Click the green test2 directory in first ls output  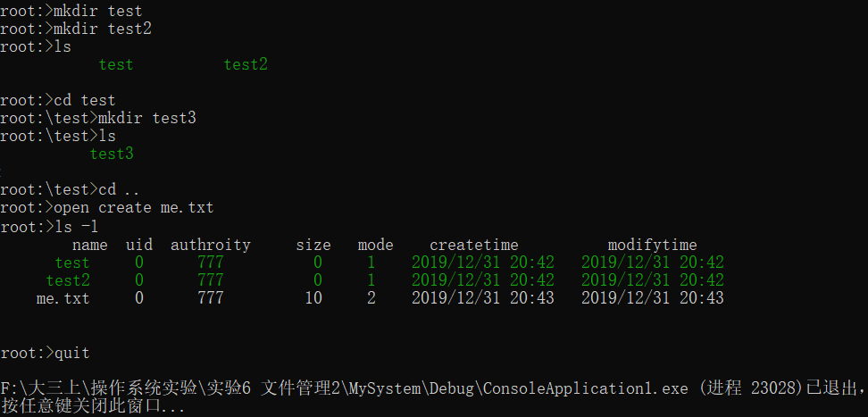click(246, 64)
